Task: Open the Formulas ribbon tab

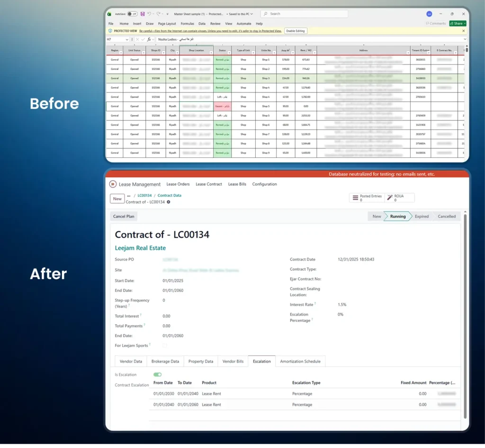Action: [188, 24]
